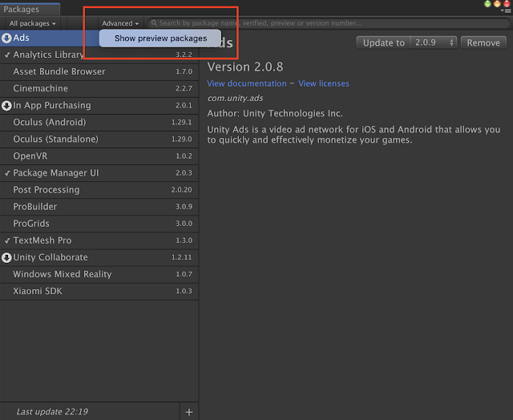
Task: Click version number 1.29.1 of Oculus (Android)
Action: point(182,123)
